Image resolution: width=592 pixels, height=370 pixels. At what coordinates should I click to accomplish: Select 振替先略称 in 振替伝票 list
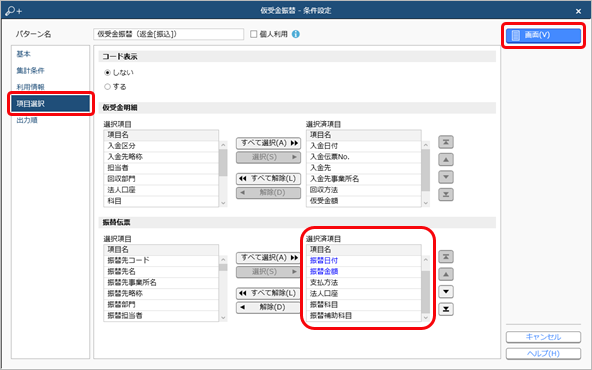coord(161,293)
